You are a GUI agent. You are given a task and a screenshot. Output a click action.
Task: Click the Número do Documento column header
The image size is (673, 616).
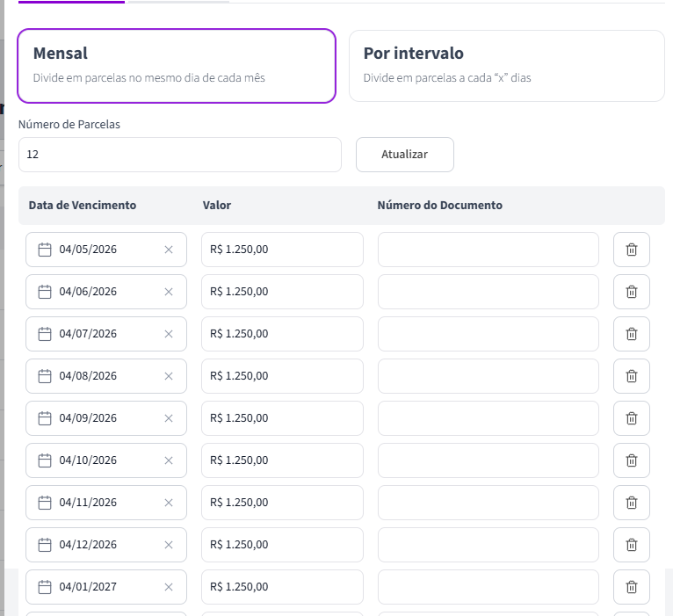click(440, 206)
